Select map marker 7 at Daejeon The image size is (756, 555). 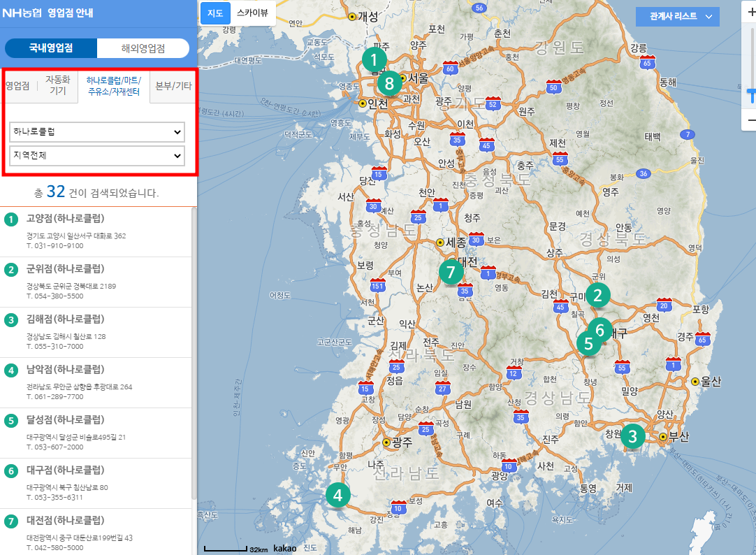[x=451, y=273]
